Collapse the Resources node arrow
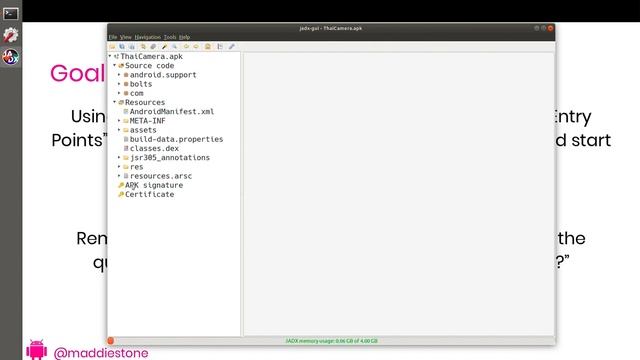Viewport: 640px width, 360px height. (115, 102)
